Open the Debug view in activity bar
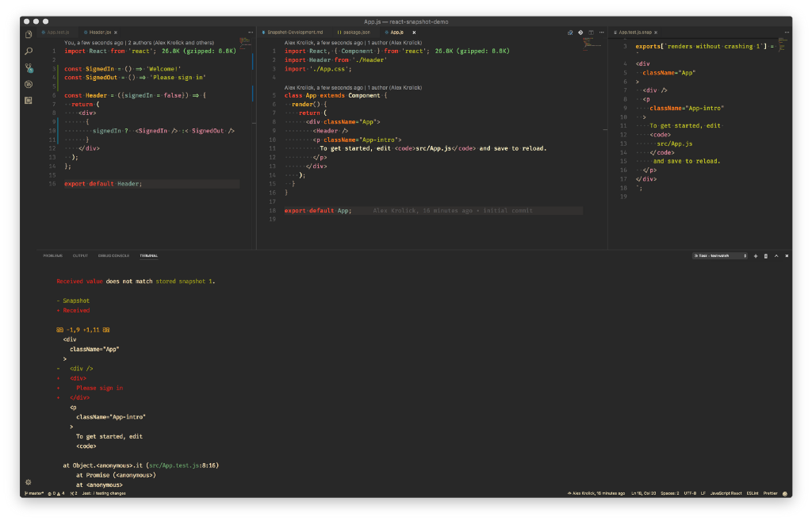The width and height of the screenshot is (812, 521). click(x=29, y=84)
